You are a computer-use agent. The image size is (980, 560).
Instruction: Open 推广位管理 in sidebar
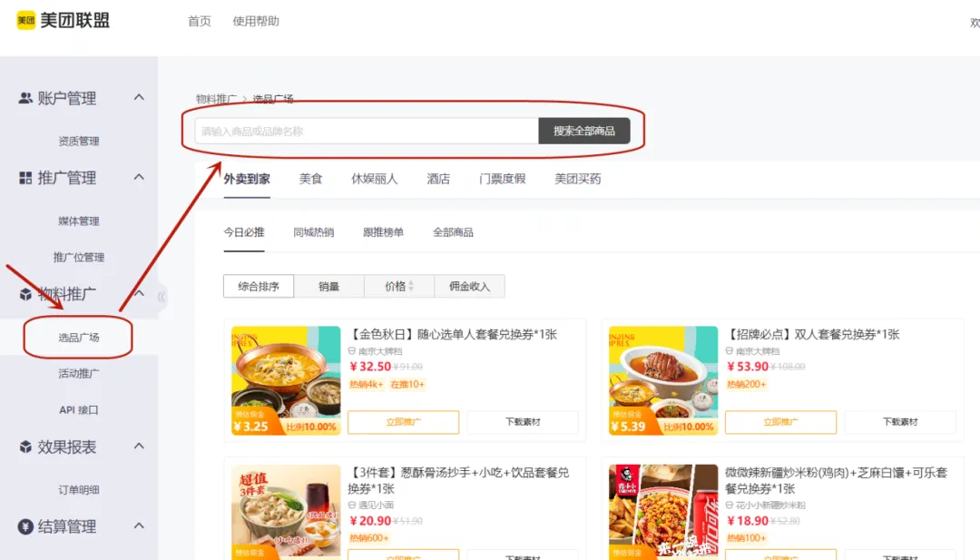coord(79,258)
